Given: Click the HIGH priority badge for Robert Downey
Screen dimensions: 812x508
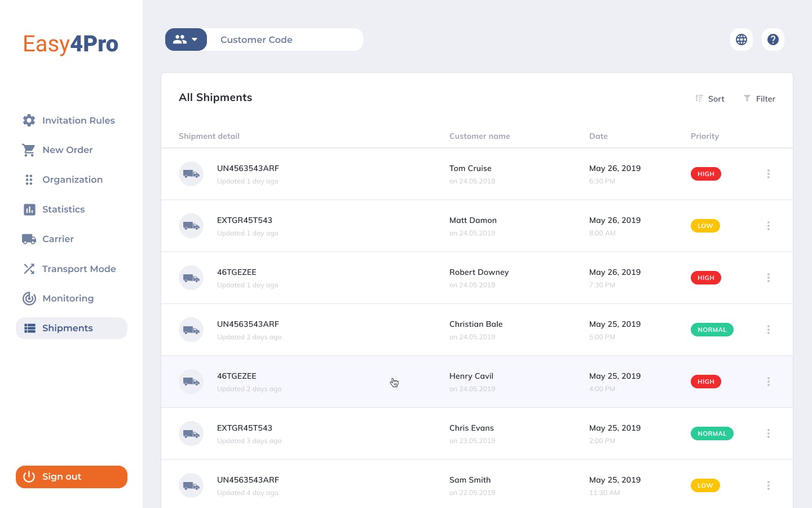Looking at the screenshot, I should pyautogui.click(x=706, y=278).
